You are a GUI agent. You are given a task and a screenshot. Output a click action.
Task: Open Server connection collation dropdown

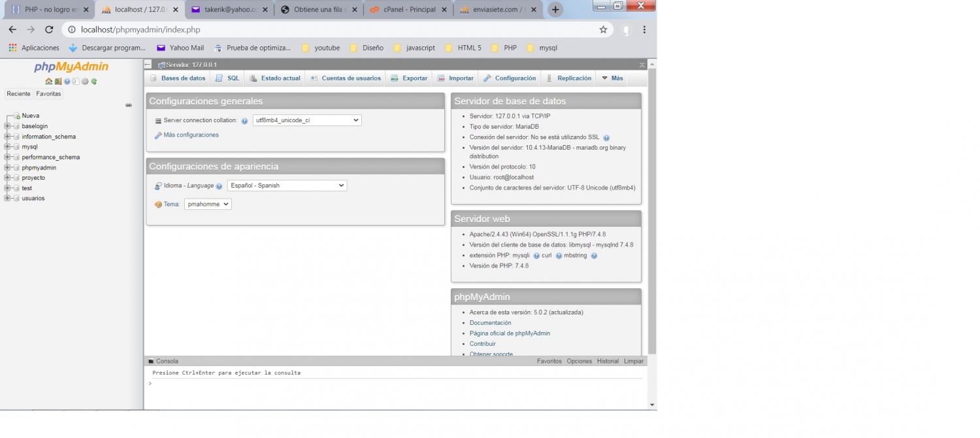[x=307, y=120]
